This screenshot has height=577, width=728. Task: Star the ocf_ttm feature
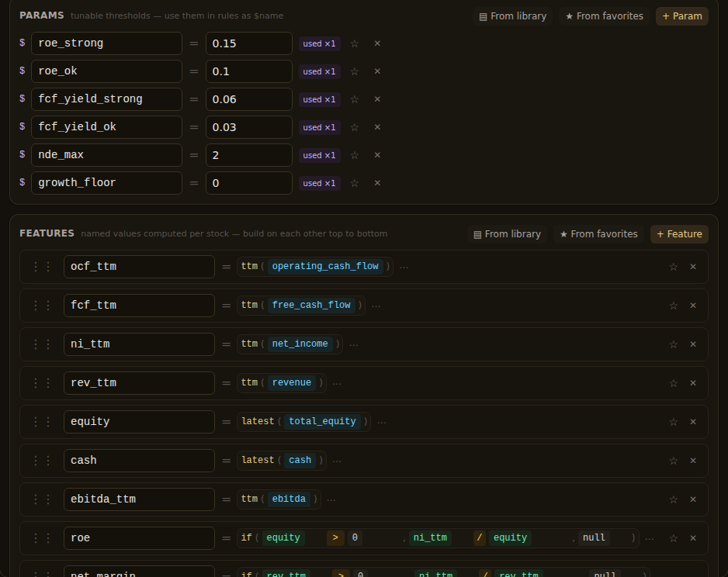673,267
